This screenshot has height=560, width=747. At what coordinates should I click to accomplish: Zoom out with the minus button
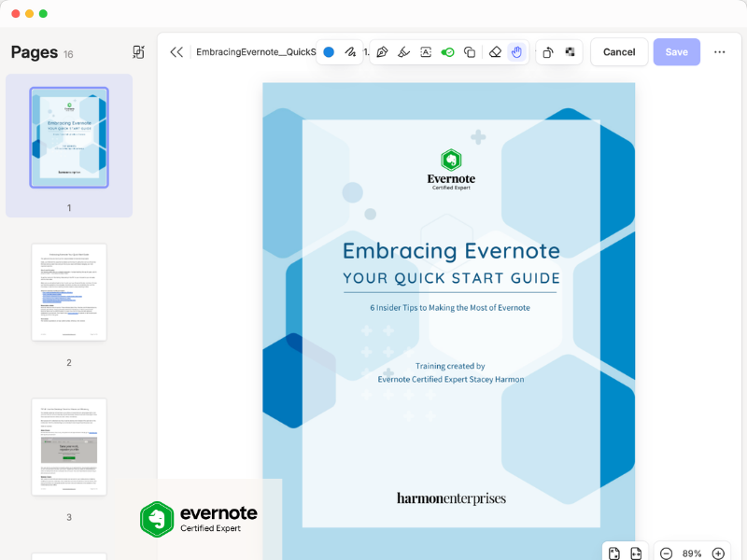click(666, 553)
